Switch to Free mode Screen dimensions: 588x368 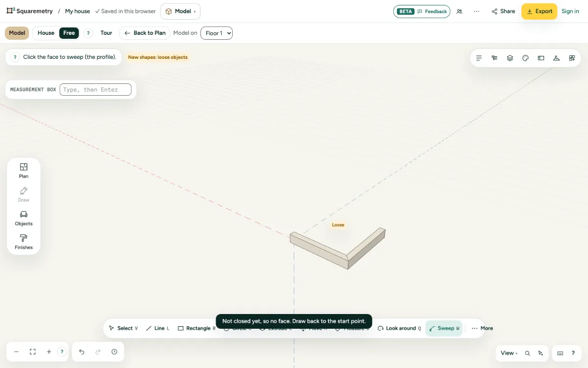(69, 33)
